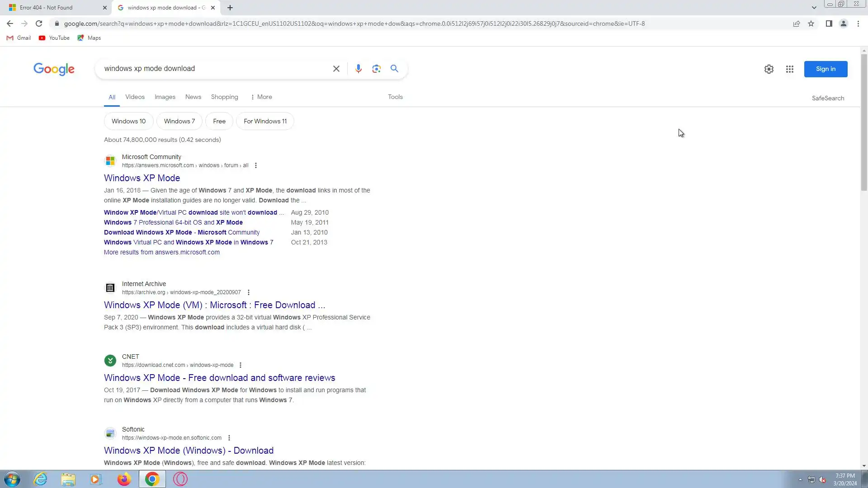Open options menu for Internet Archive result
This screenshot has width=868, height=488.
(248, 292)
